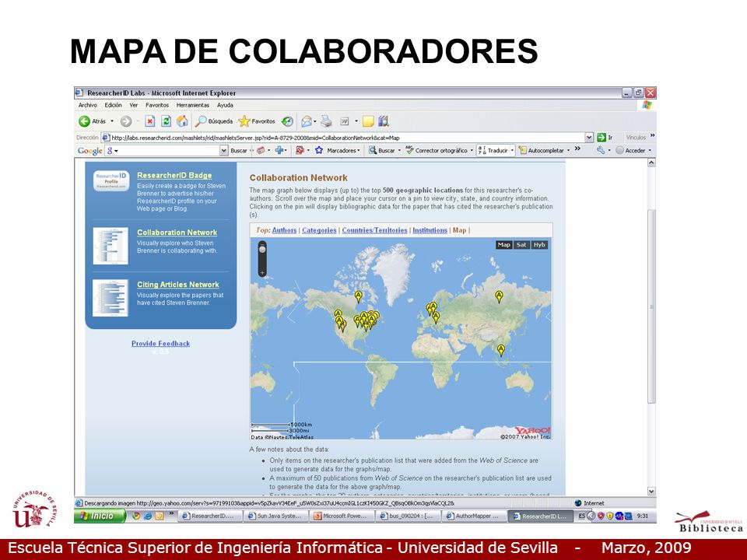Screen dimensions: 747x560
Task: Go to the home page icon
Action: point(182,121)
